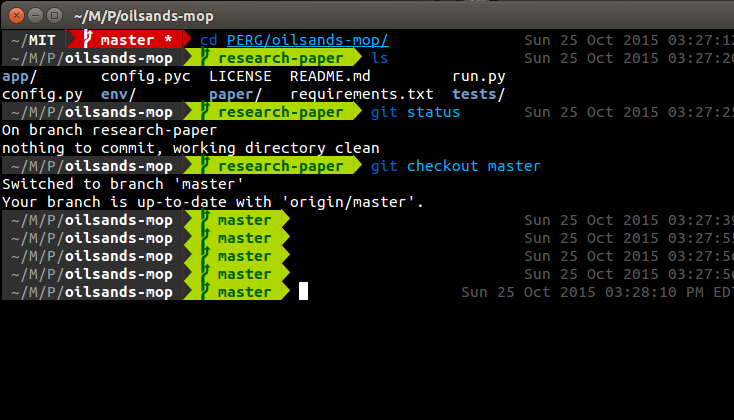Click the 'On branch research-paper' output line
734x420 pixels.
tap(110, 130)
